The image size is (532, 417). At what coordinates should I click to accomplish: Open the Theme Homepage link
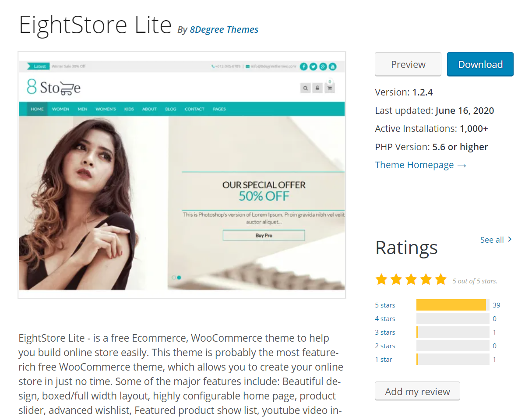420,165
